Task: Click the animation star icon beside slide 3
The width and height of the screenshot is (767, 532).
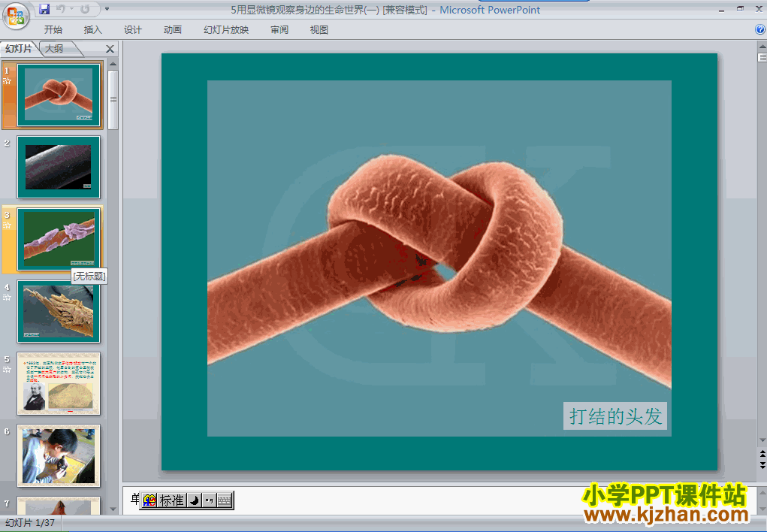Action: (x=7, y=225)
